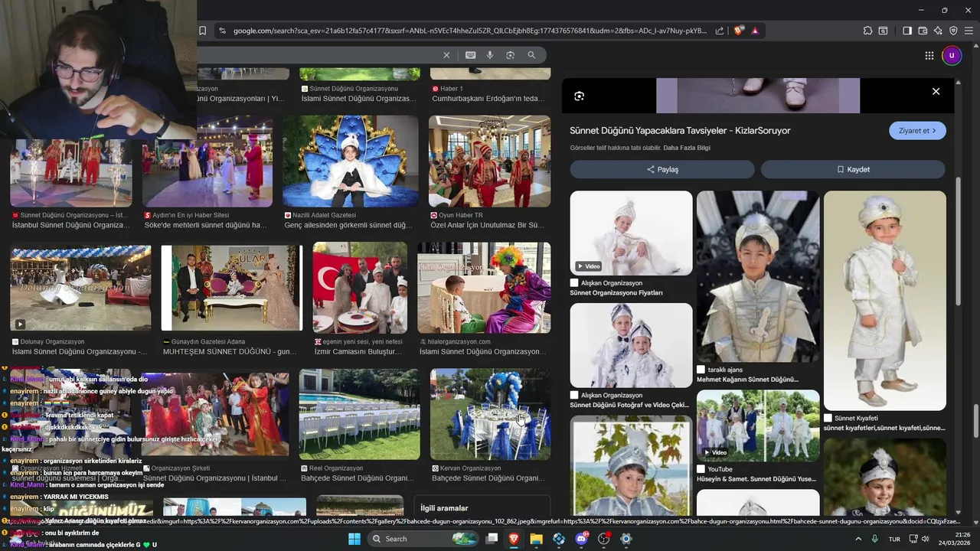The width and height of the screenshot is (980, 551).
Task: Save the image with Kaydet button
Action: [853, 169]
